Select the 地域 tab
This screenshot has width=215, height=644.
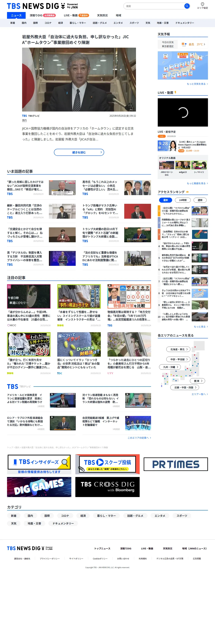pos(118,16)
